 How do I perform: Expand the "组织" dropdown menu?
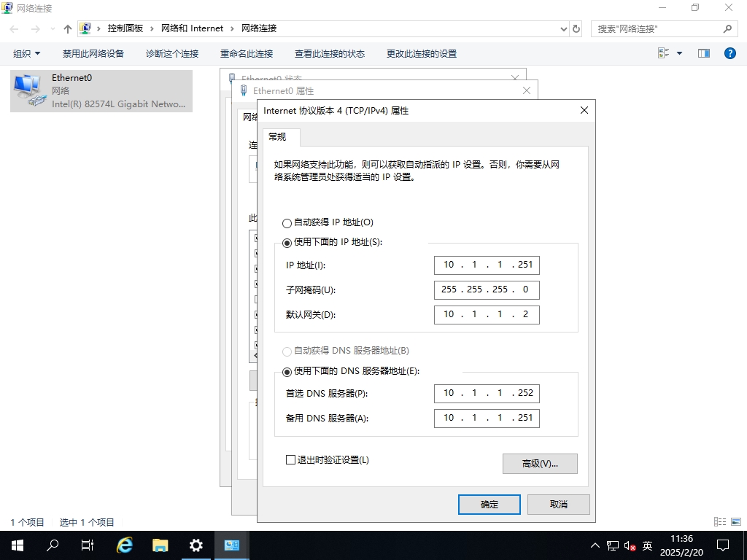[x=27, y=53]
